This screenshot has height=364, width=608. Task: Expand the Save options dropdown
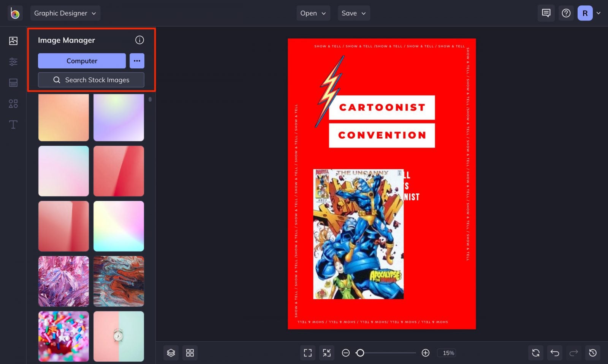pos(353,13)
